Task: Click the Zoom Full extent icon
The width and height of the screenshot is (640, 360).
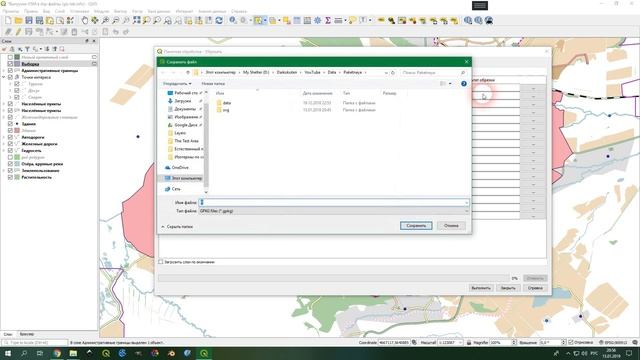Action: click(x=137, y=20)
